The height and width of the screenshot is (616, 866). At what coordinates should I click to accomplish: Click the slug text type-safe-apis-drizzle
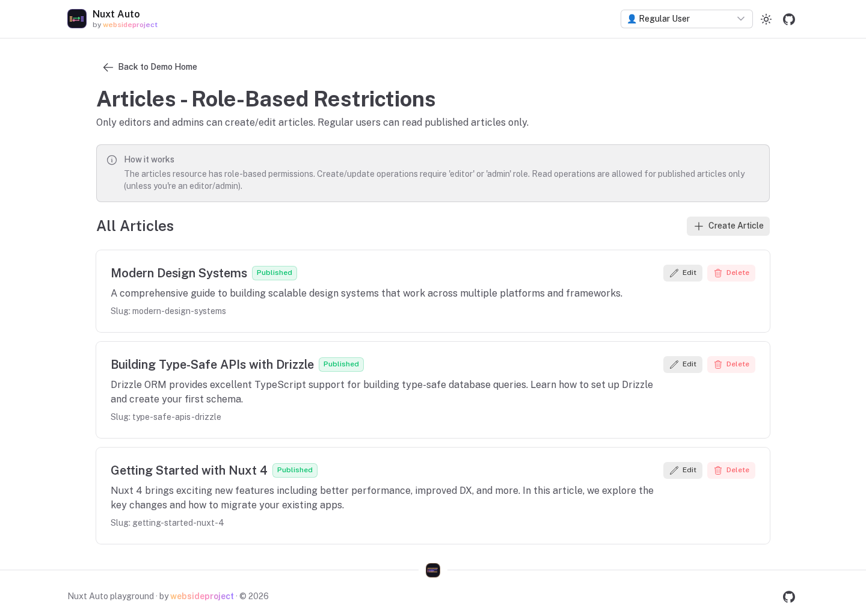point(177,417)
